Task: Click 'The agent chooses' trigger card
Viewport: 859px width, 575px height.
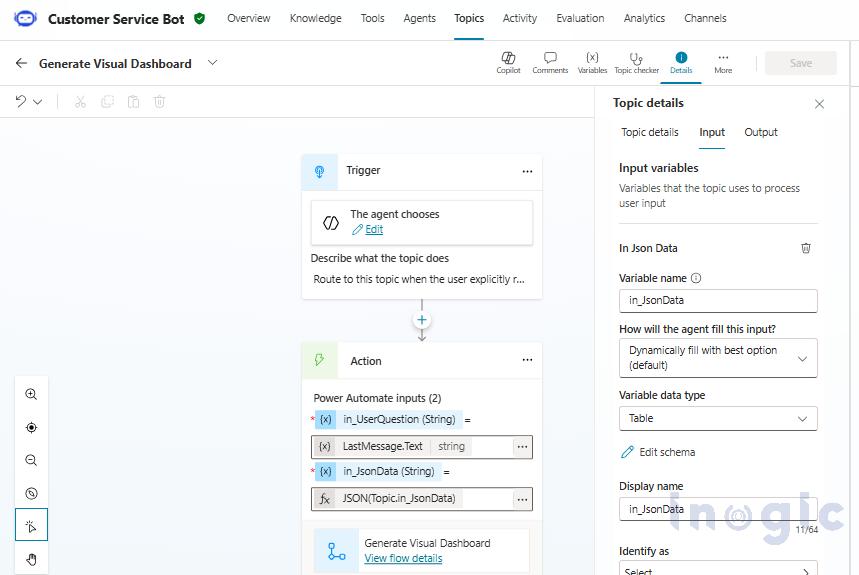Action: tap(422, 222)
